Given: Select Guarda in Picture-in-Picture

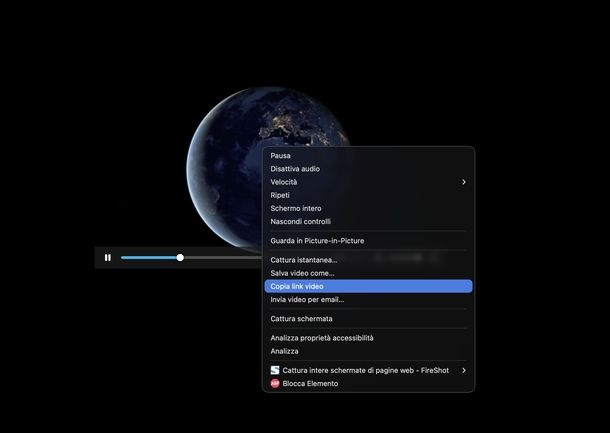Looking at the screenshot, I should (368, 241).
